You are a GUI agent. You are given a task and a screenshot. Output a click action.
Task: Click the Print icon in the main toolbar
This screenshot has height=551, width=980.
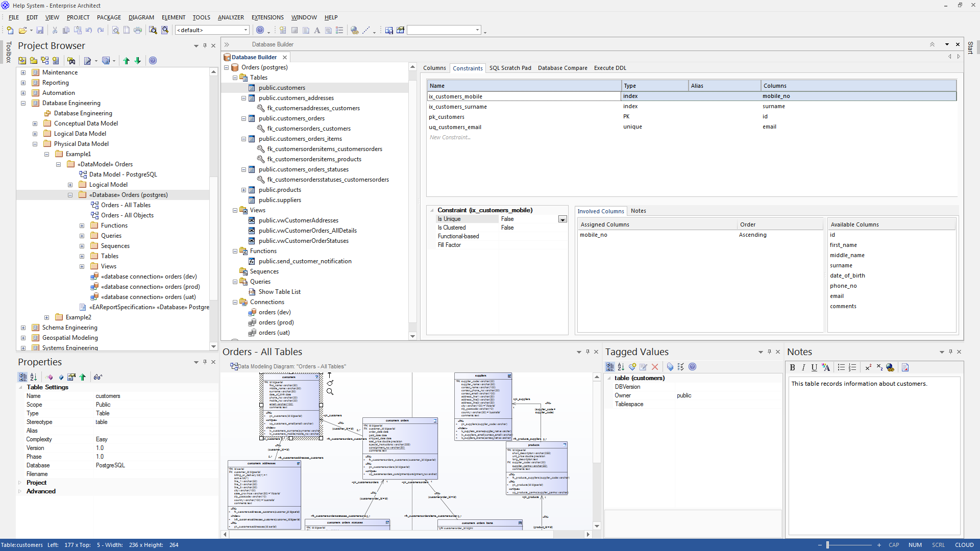(138, 30)
